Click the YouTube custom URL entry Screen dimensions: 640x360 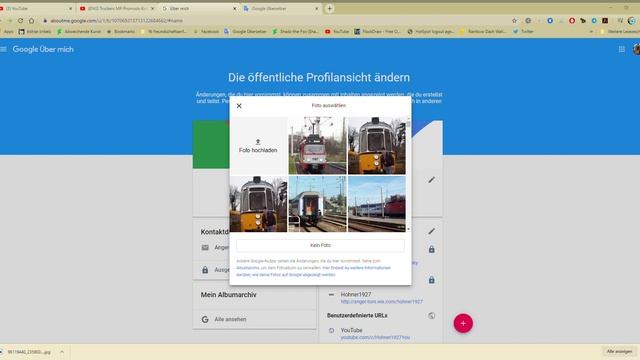pyautogui.click(x=351, y=330)
